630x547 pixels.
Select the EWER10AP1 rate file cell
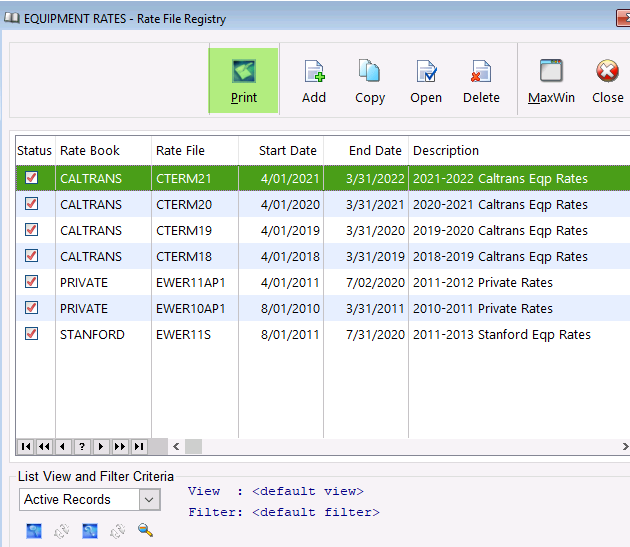(x=195, y=308)
